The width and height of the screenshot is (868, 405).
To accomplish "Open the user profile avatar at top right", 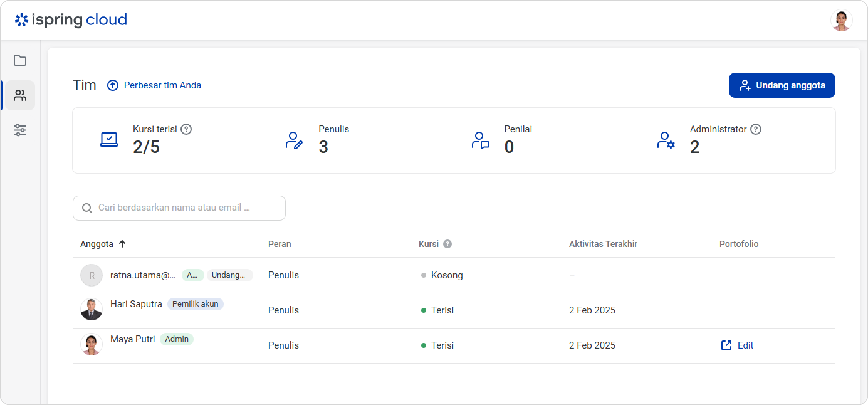I will tap(841, 20).
